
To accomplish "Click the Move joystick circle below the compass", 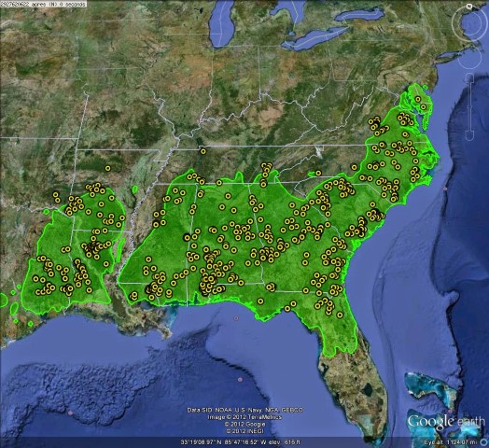I will (470, 57).
